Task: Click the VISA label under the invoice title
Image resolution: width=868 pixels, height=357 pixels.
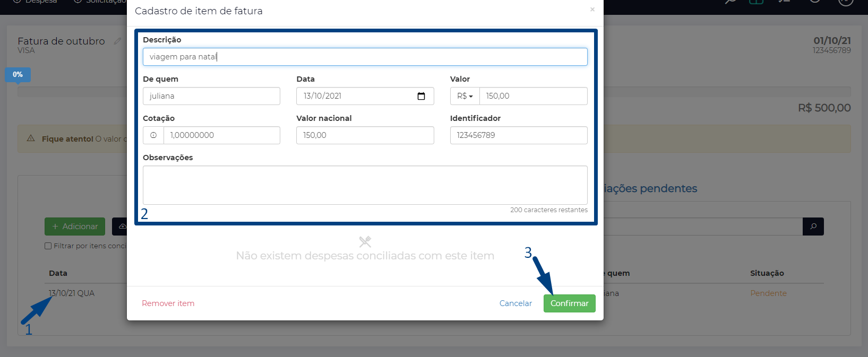Action: tap(26, 50)
